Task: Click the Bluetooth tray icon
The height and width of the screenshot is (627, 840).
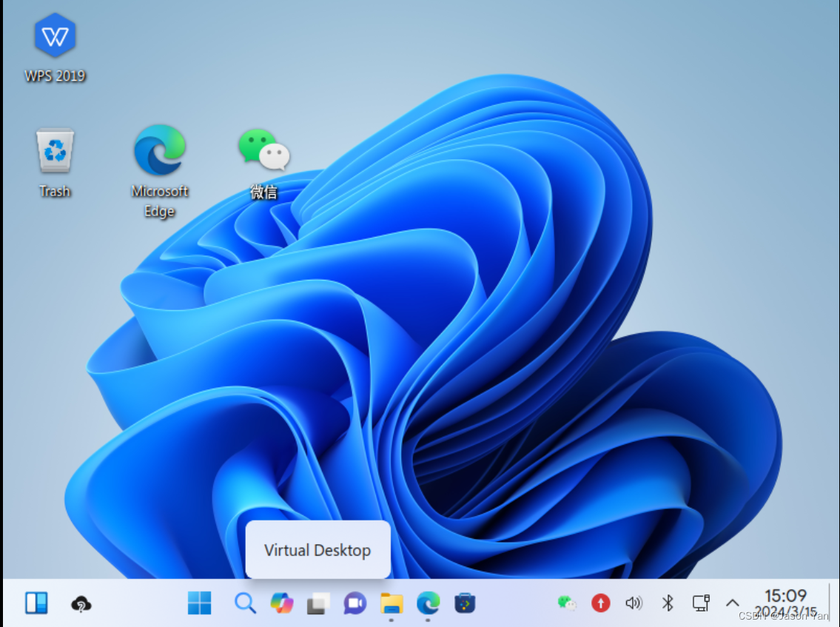Action: point(668,603)
